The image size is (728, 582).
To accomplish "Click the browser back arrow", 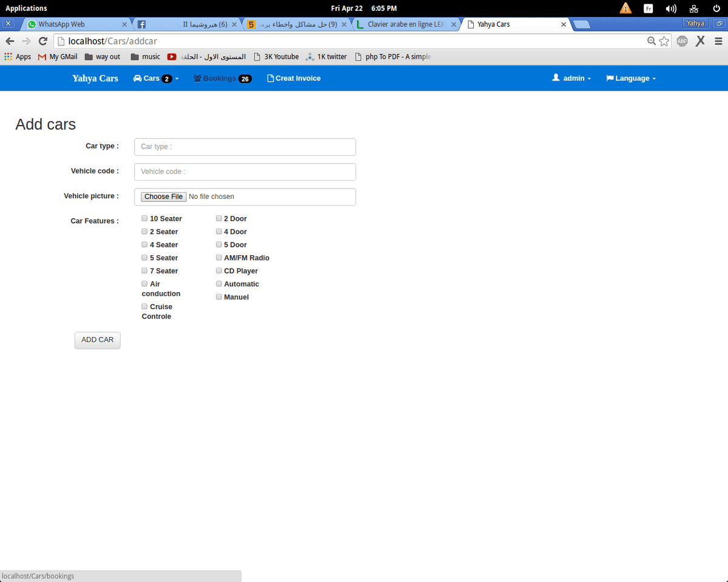I will [10, 41].
